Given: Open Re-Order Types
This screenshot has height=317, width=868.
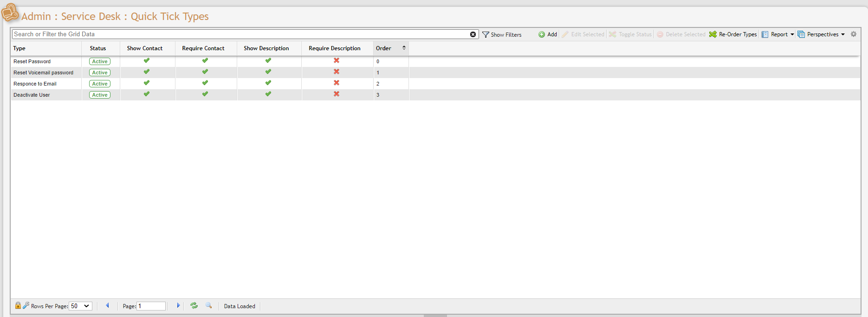Looking at the screenshot, I should tap(733, 34).
